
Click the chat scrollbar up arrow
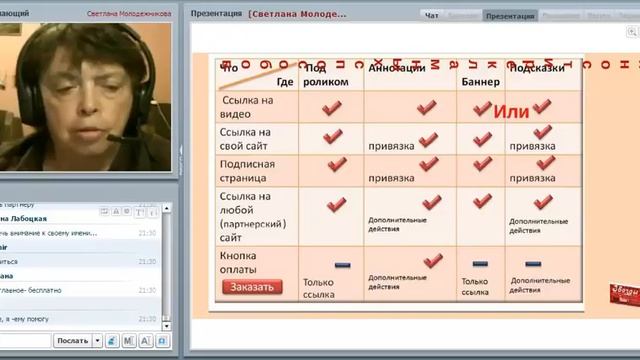pos(166,208)
